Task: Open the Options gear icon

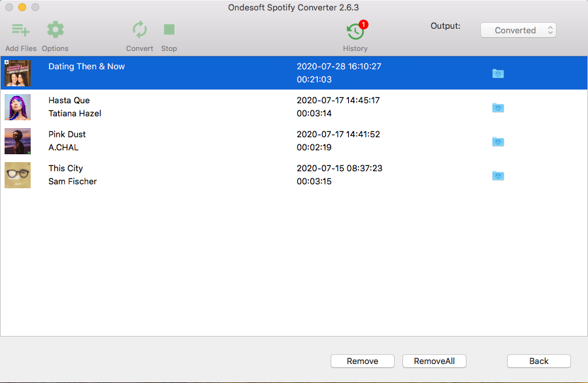Action: click(x=55, y=29)
